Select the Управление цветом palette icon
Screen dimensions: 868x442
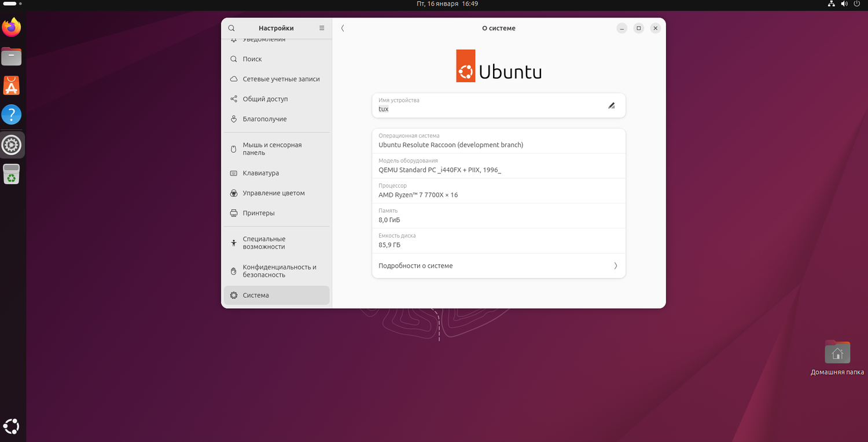[233, 193]
